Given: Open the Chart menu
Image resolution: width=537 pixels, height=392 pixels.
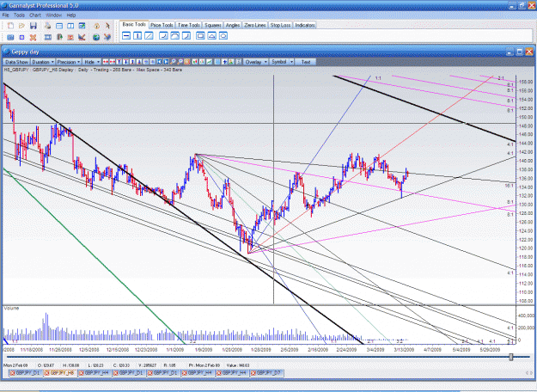Looking at the screenshot, I should click(x=35, y=15).
